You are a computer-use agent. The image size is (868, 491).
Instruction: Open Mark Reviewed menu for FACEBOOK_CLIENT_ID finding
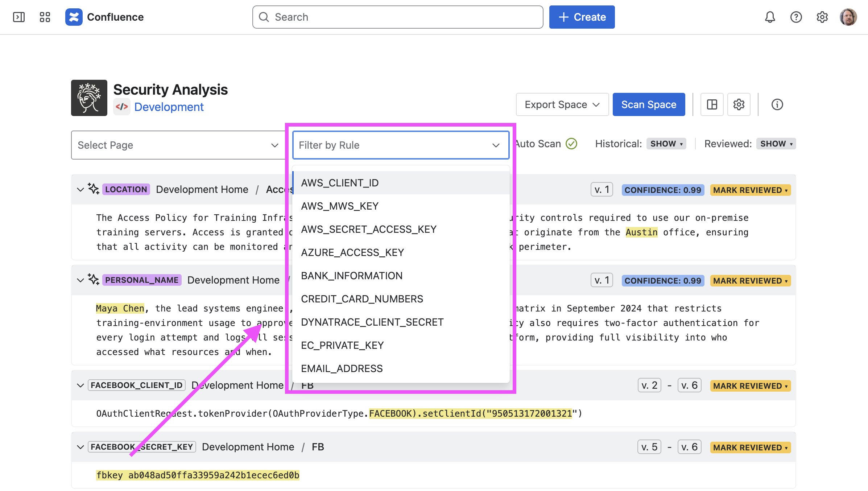coord(750,386)
